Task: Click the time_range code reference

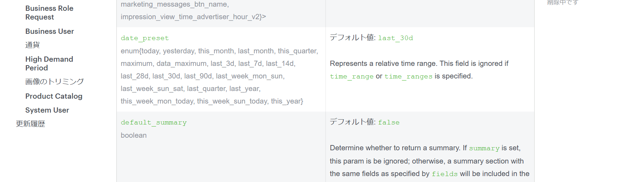Action: coord(352,76)
